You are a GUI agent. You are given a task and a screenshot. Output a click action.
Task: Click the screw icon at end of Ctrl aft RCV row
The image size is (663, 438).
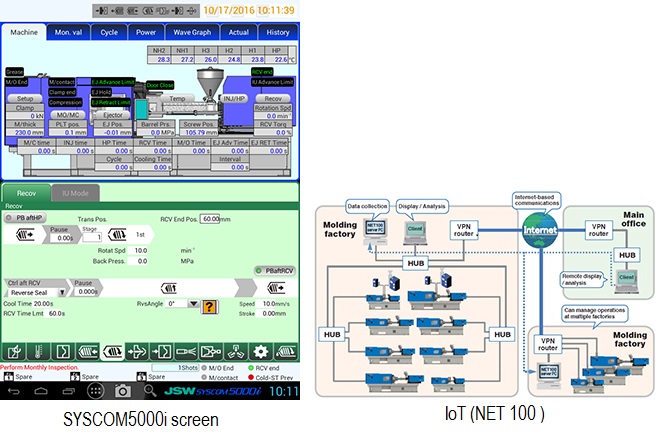[276, 288]
